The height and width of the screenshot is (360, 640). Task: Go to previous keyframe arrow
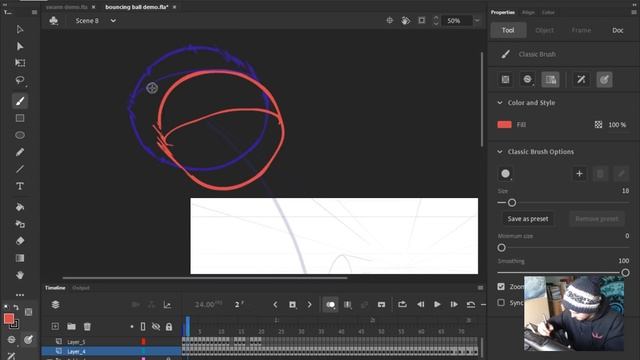[x=275, y=304]
